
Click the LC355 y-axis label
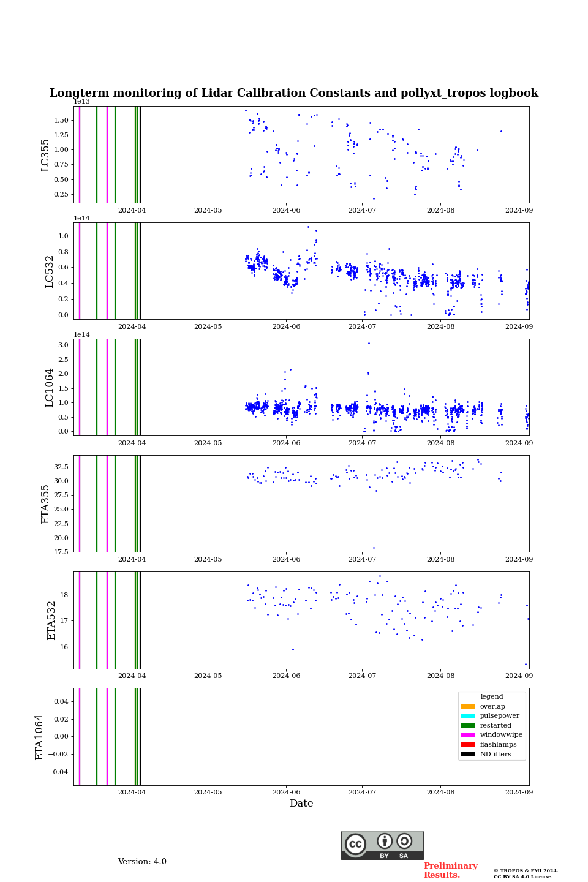click(45, 155)
